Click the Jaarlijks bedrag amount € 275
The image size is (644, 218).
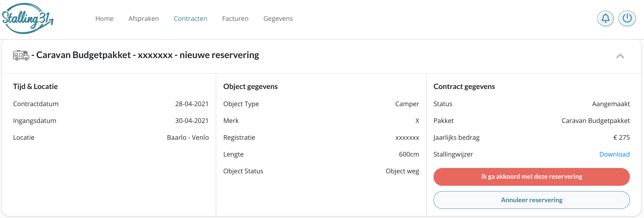pos(621,137)
